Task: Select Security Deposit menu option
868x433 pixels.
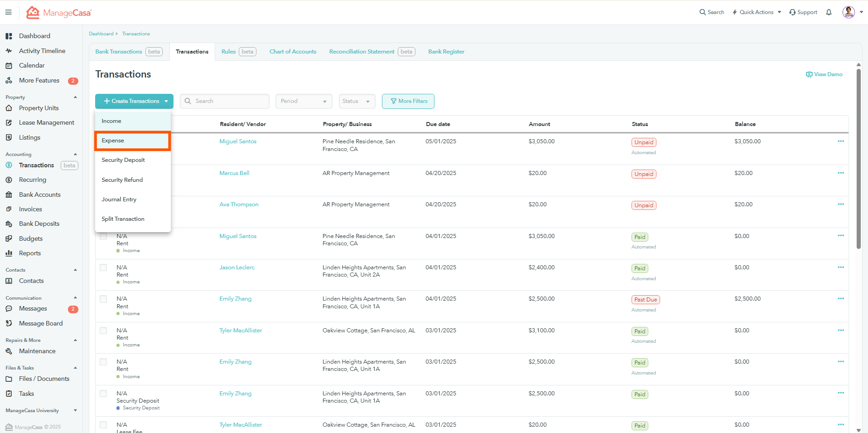Action: tap(133, 160)
